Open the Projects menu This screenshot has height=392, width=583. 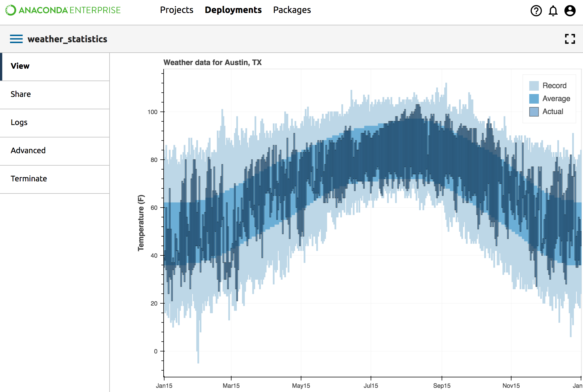177,10
